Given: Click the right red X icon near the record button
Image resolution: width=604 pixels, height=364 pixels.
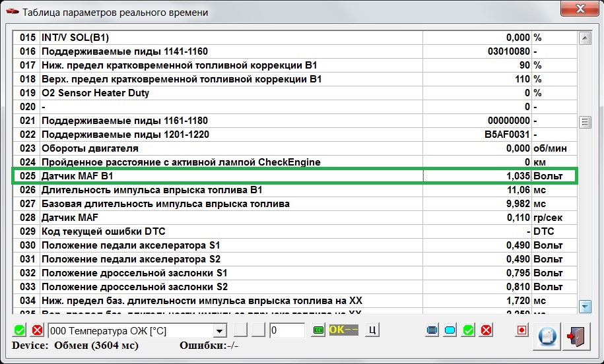Looking at the screenshot, I should [x=486, y=330].
